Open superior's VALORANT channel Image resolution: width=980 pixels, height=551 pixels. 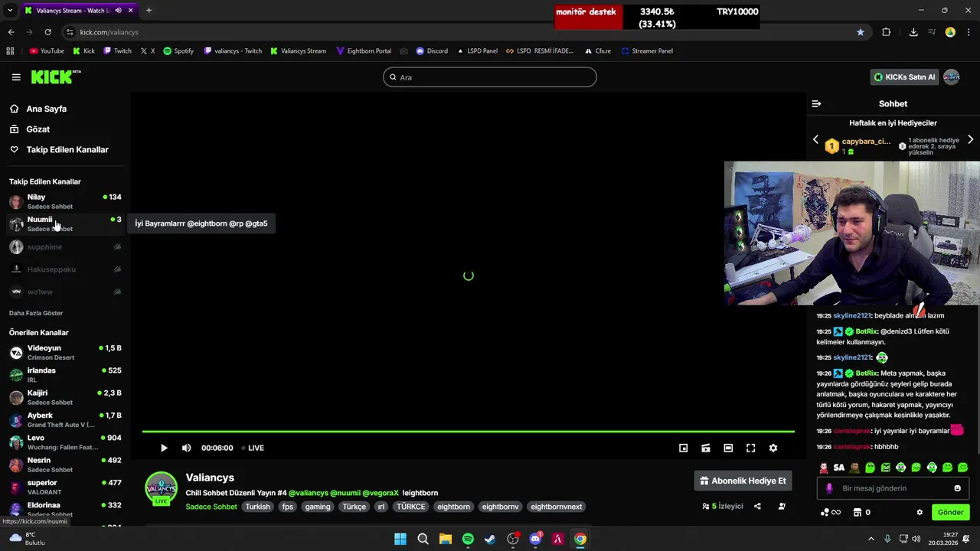click(65, 487)
